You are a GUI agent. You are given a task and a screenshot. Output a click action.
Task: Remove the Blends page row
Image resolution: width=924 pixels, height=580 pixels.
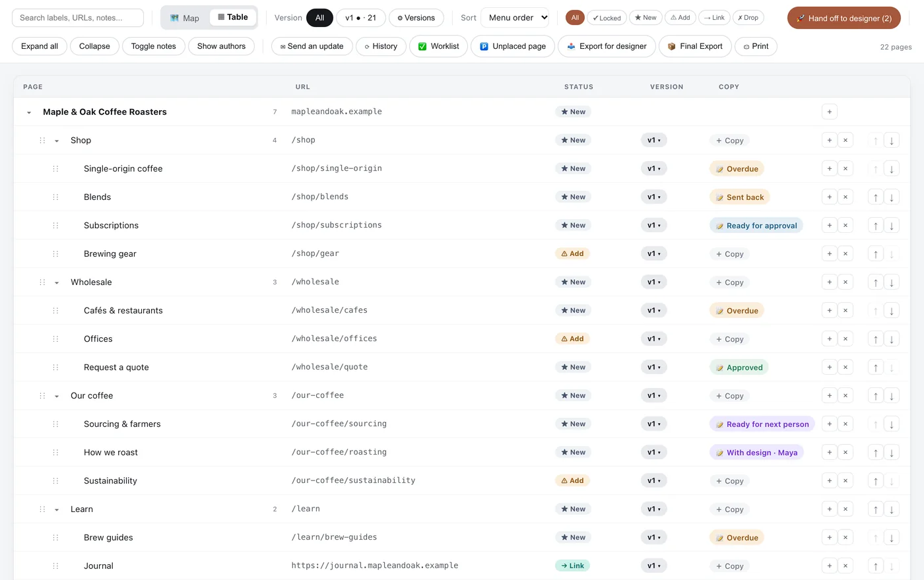pos(845,197)
